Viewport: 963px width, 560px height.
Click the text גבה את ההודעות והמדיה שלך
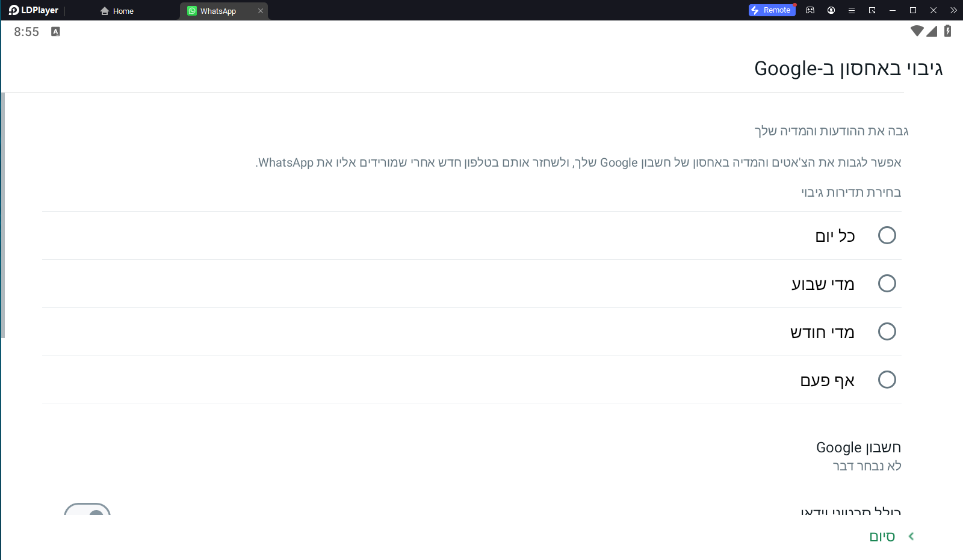pos(831,131)
